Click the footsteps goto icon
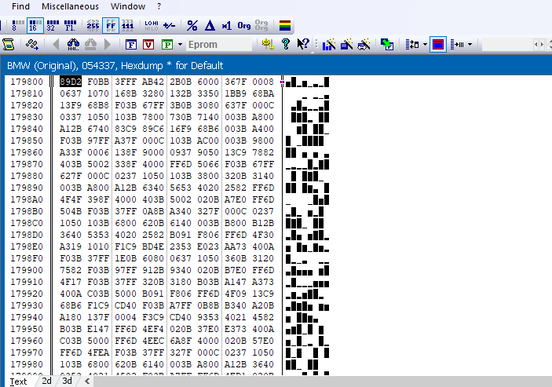 [x=32, y=44]
